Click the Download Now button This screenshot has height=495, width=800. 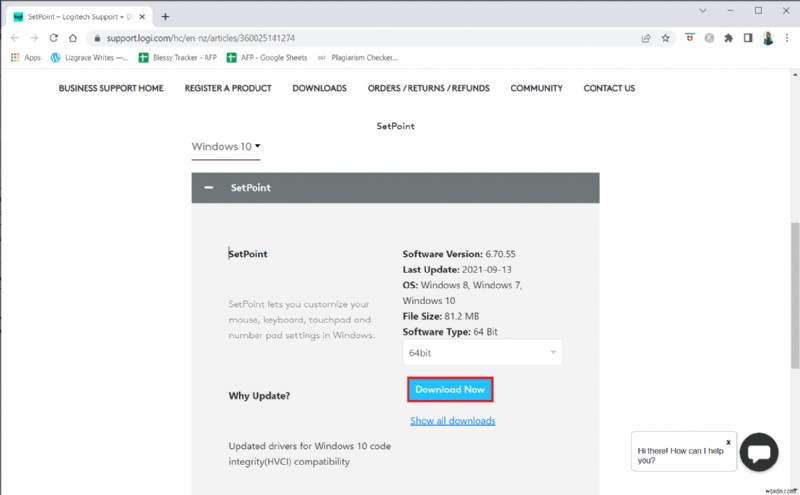pyautogui.click(x=450, y=389)
